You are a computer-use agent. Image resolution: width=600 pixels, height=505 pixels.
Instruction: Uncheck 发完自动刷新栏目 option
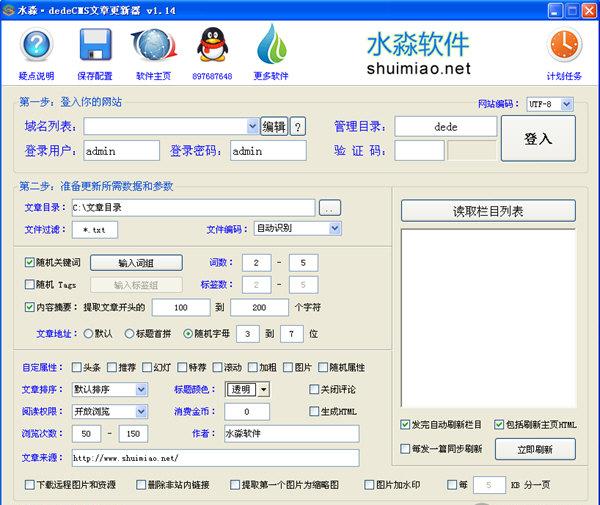406,425
